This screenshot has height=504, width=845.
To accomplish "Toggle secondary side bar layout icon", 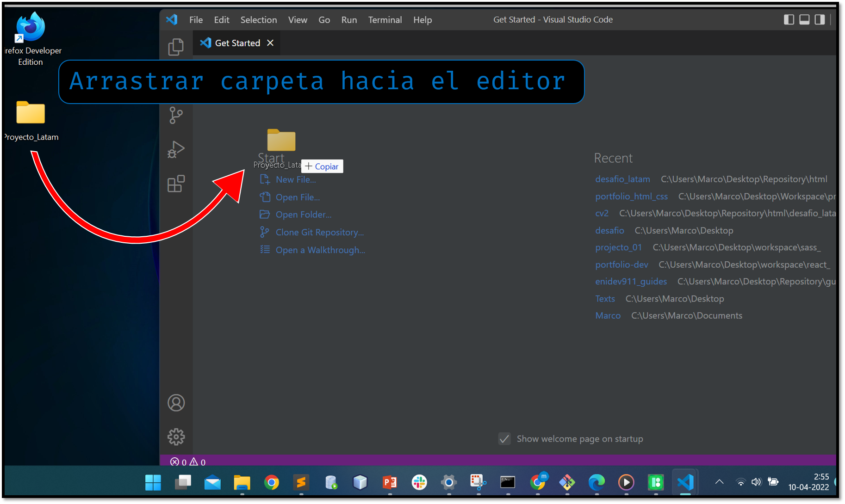I will [x=820, y=19].
